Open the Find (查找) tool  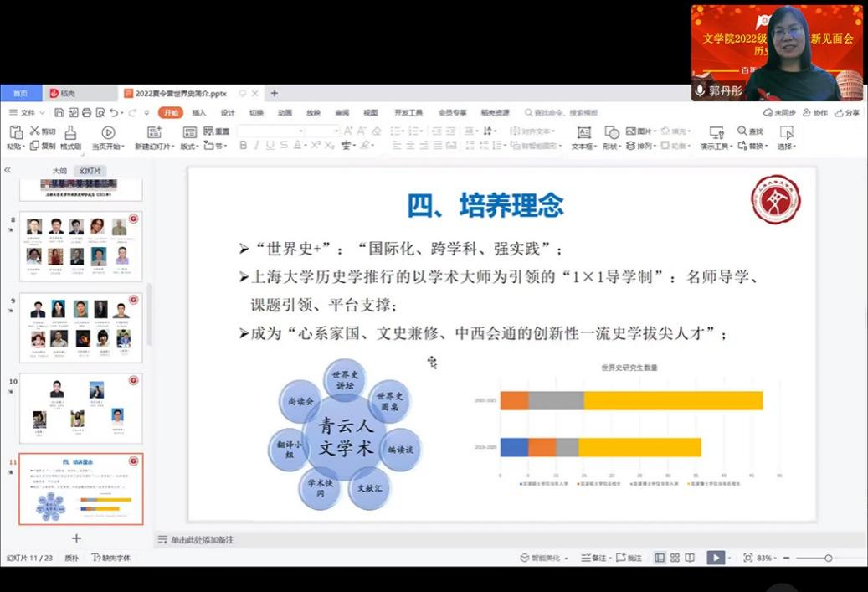click(750, 131)
